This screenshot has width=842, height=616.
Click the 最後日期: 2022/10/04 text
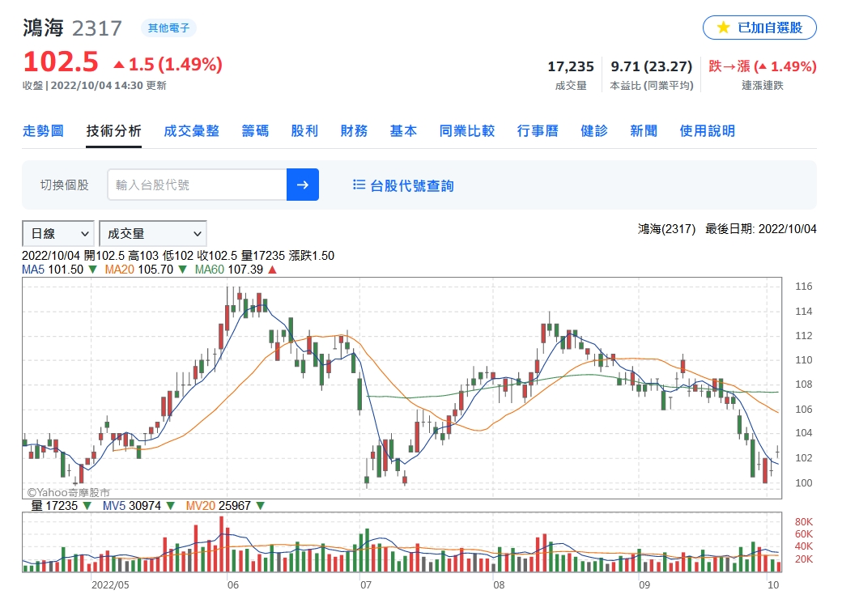point(760,229)
